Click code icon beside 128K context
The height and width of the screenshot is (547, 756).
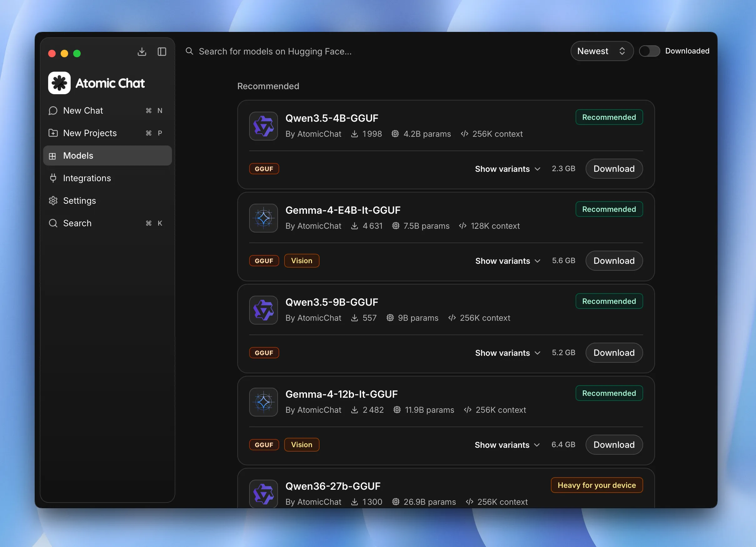point(463,226)
